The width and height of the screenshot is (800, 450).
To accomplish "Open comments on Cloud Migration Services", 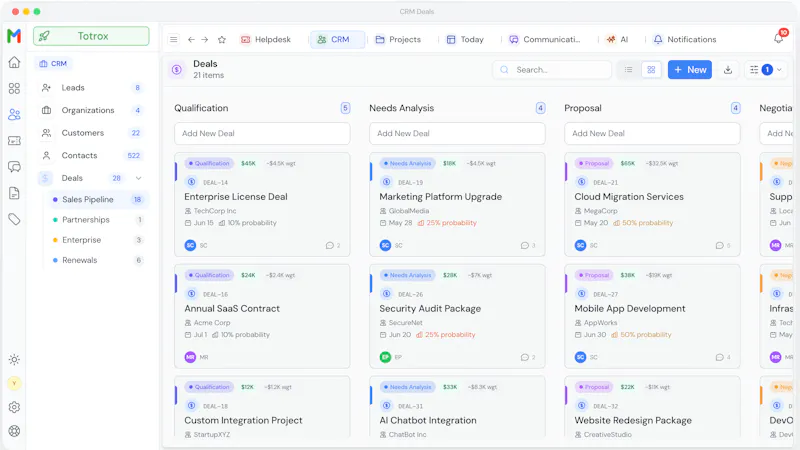I will pyautogui.click(x=722, y=245).
